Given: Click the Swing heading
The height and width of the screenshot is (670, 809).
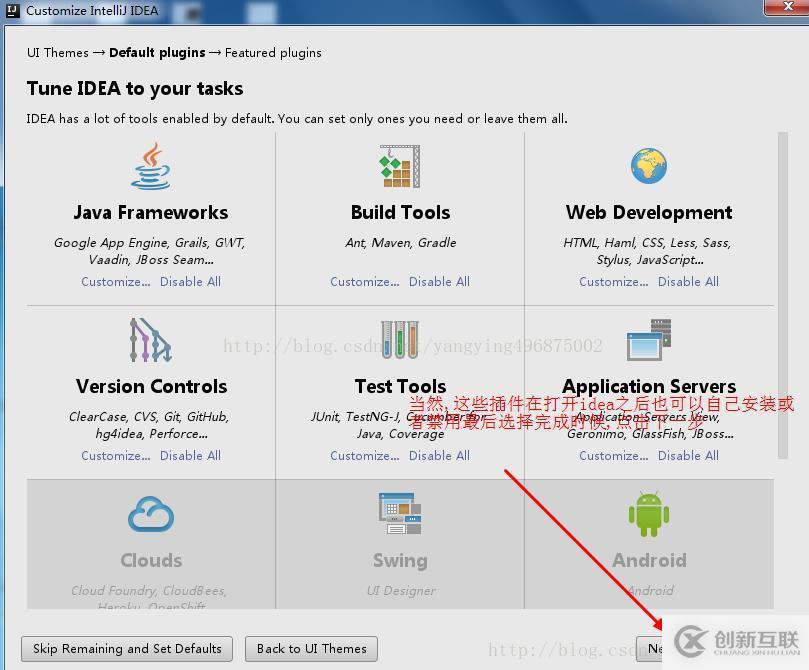Looking at the screenshot, I should [400, 560].
